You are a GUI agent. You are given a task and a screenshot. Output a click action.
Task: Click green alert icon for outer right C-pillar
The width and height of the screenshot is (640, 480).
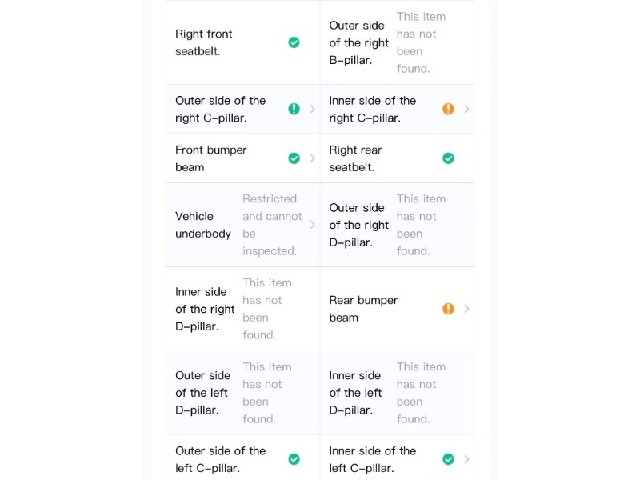[294, 109]
